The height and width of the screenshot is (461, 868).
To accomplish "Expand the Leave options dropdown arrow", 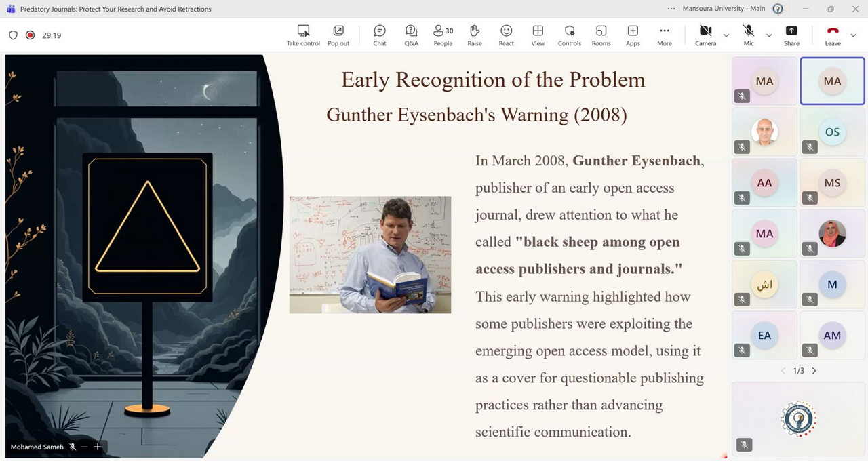I will (x=854, y=35).
